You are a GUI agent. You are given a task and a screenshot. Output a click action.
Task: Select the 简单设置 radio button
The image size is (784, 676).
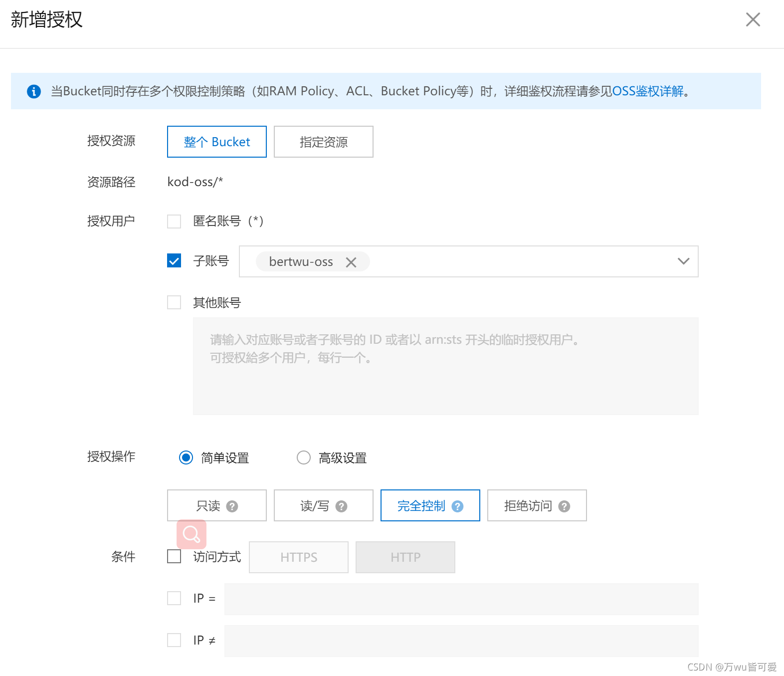tap(186, 457)
